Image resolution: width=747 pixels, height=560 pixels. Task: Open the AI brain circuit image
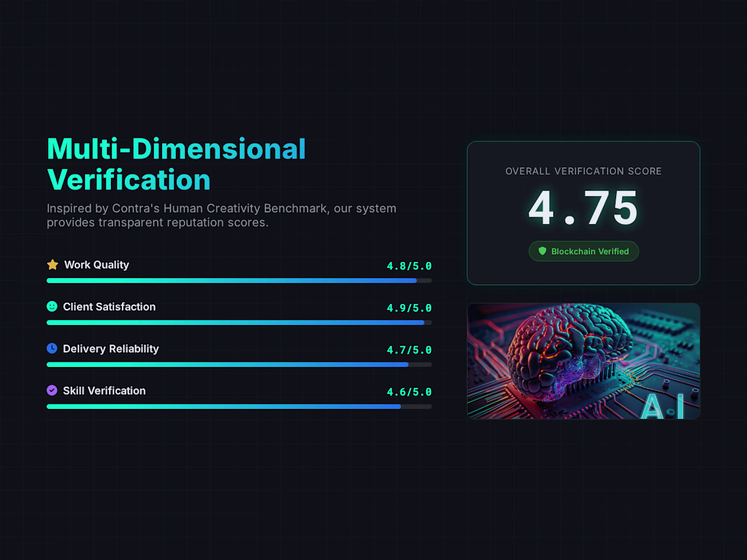pyautogui.click(x=584, y=361)
